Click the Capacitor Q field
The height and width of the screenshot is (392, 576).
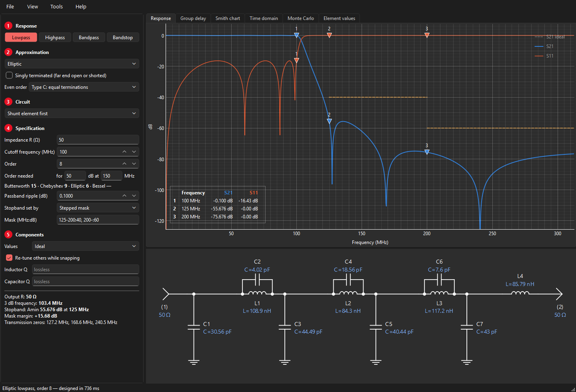click(86, 282)
